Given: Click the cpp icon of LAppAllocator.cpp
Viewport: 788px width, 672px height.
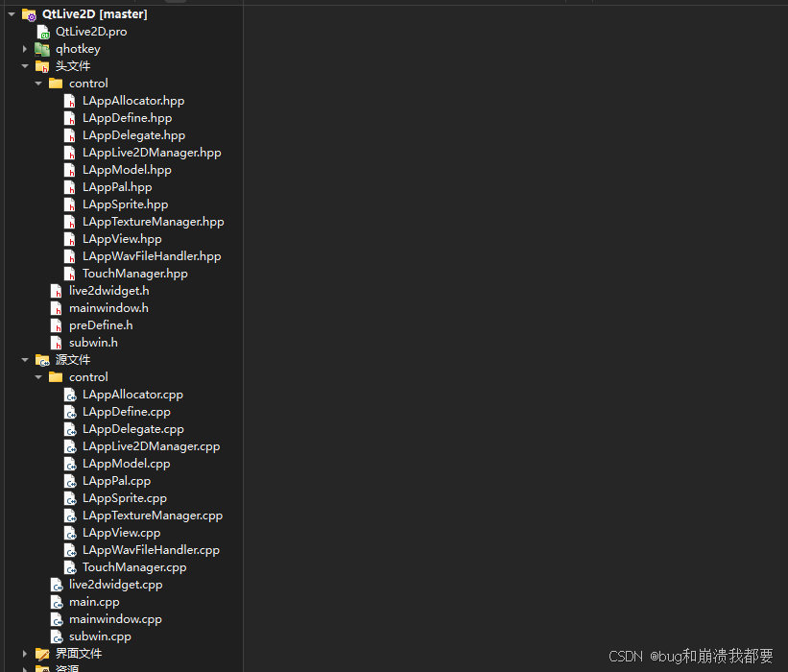Looking at the screenshot, I should coord(70,395).
